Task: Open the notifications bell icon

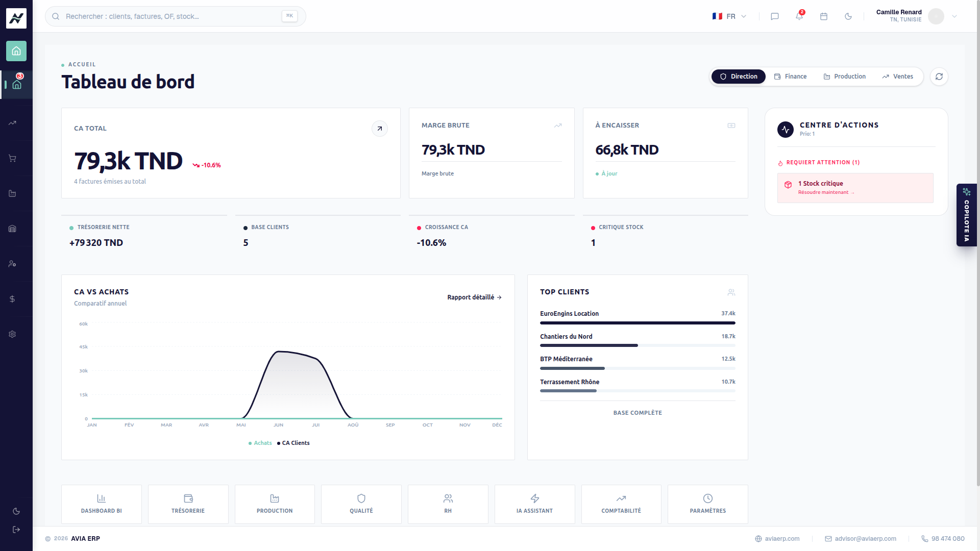Action: coord(799,16)
